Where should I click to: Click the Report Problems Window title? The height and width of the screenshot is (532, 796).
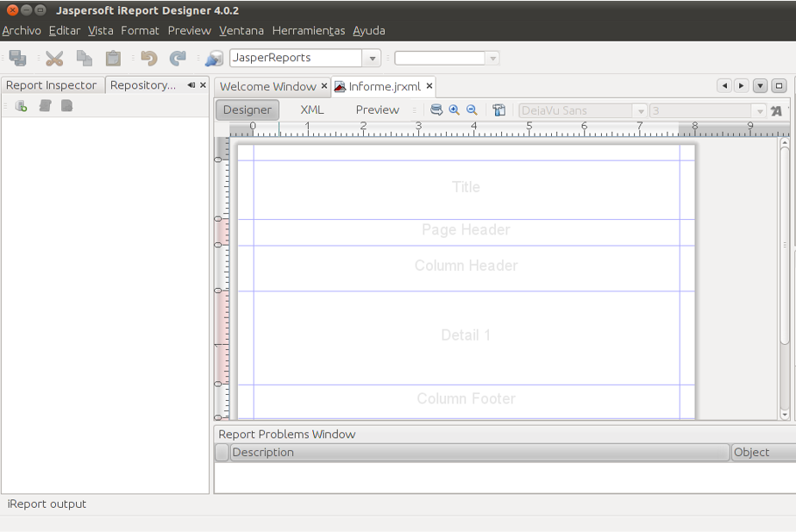(287, 435)
